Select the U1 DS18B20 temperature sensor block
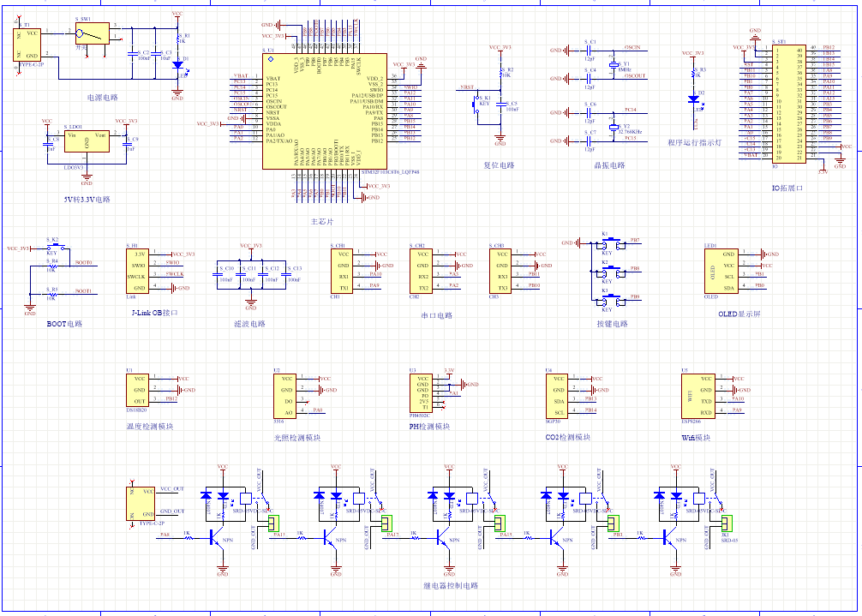This screenshot has width=862, height=616. click(137, 390)
